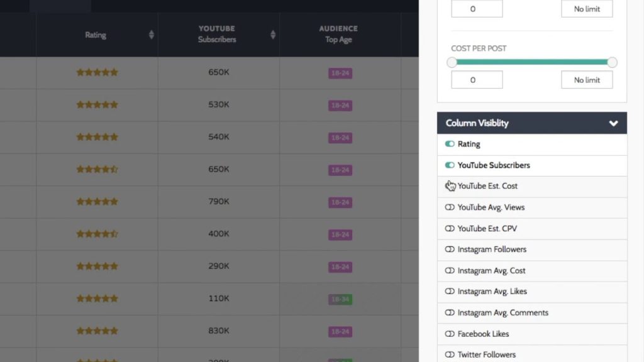Toggle off YouTube Subscribers column
Viewport: 644px width, 362px height.
450,165
